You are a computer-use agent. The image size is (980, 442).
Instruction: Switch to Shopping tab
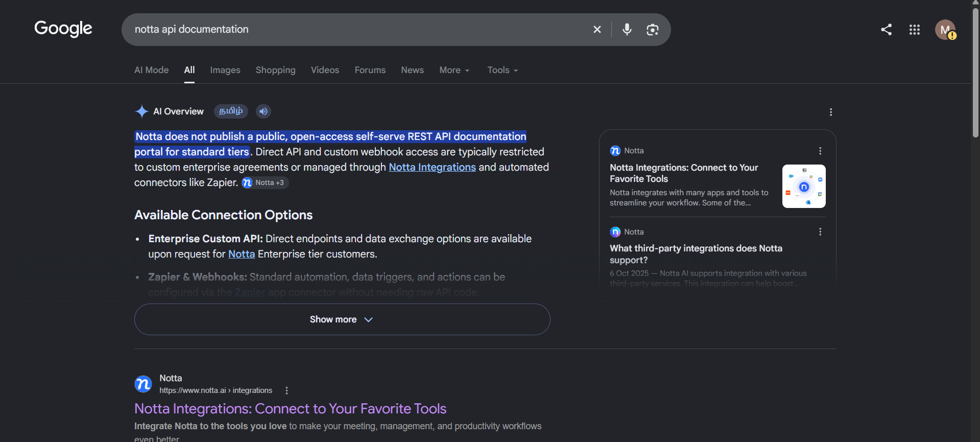[276, 70]
